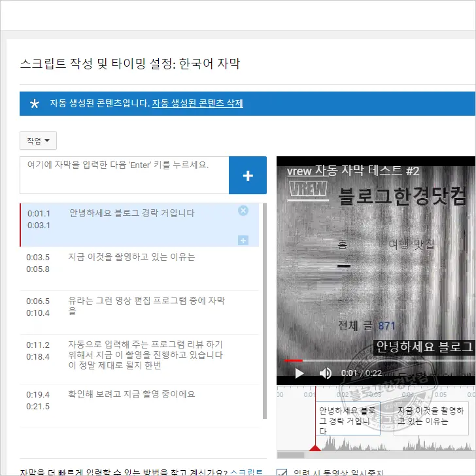Seek on the video progress bar
Image resolution: width=476 pixels, height=476 pixels.
pyautogui.click(x=379, y=361)
